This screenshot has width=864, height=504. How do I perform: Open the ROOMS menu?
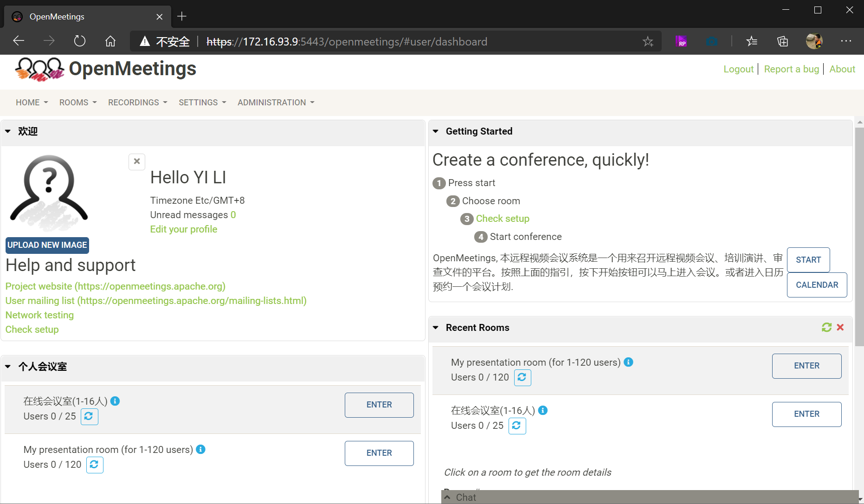[x=77, y=103]
